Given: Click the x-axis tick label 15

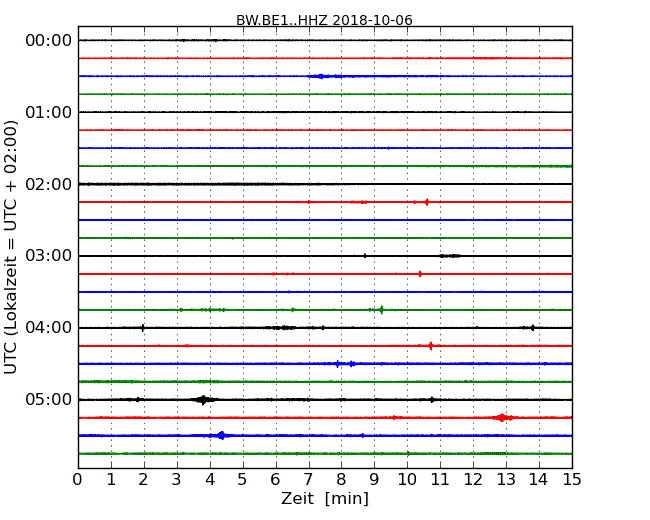Looking at the screenshot, I should tap(572, 479).
